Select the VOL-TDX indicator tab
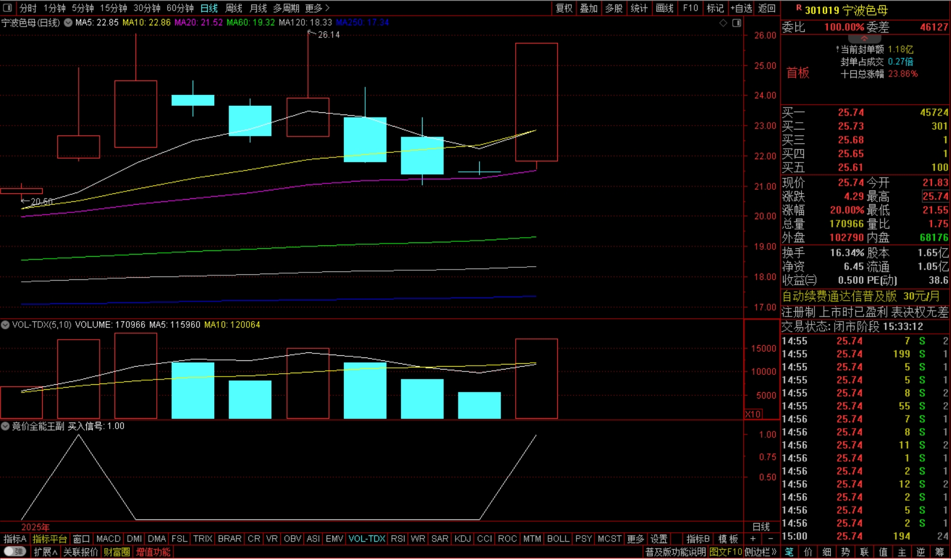The width and height of the screenshot is (951, 560). coord(367,539)
